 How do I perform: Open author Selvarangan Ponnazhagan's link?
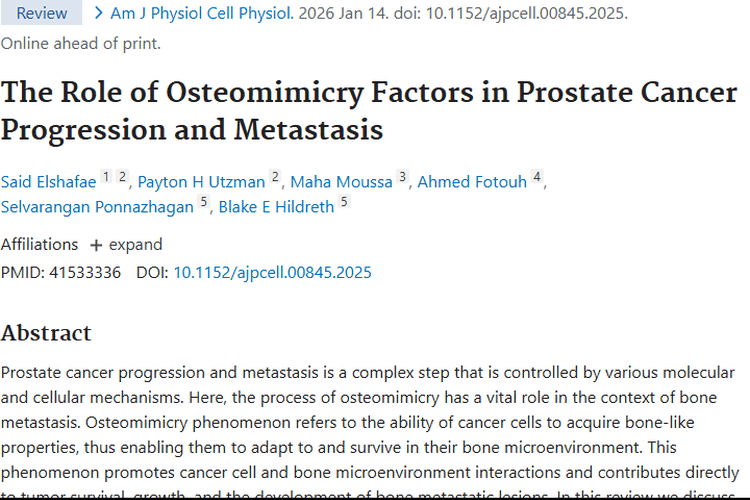point(97,206)
